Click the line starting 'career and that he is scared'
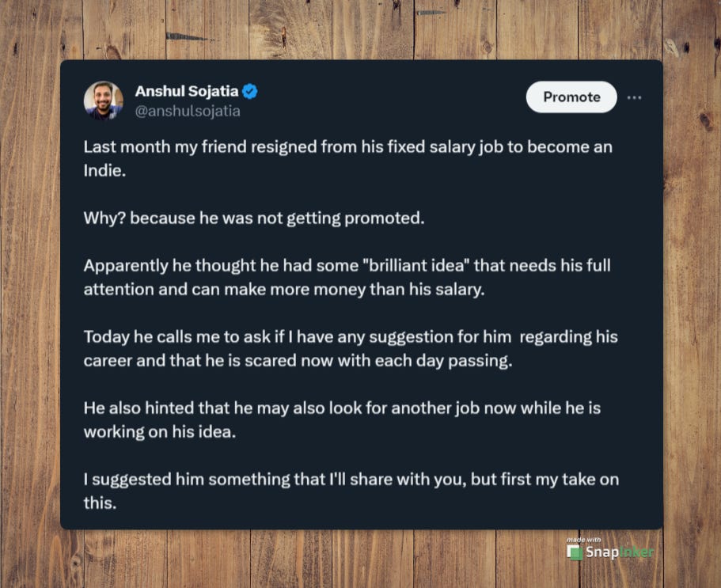The width and height of the screenshot is (721, 588). [298, 361]
